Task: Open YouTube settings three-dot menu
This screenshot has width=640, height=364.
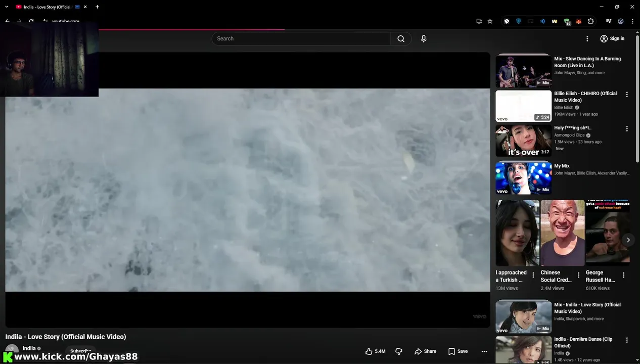Action: [587, 38]
